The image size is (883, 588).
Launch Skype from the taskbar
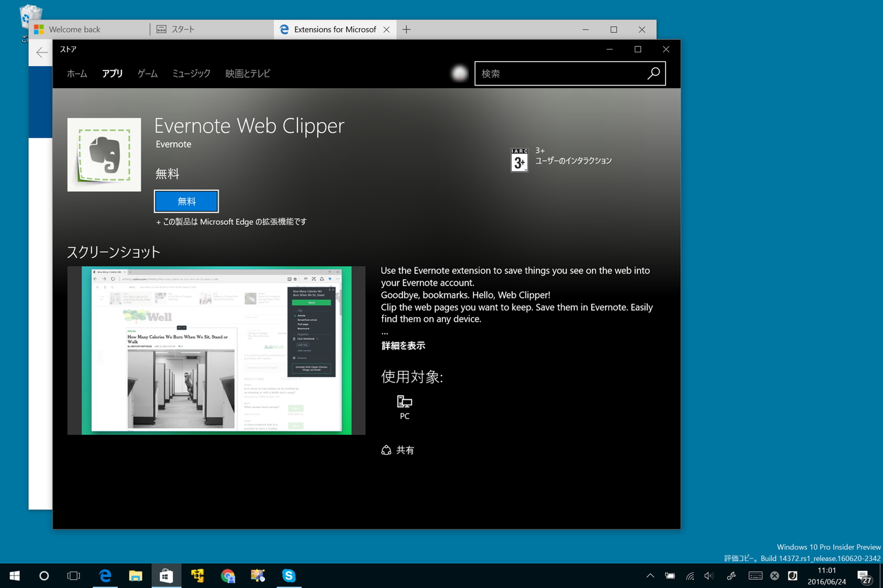coord(289,576)
